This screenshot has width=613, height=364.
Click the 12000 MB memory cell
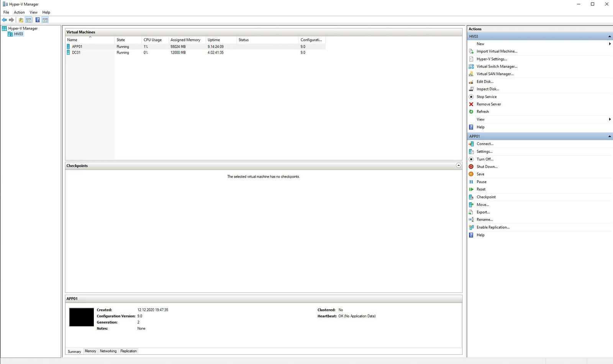click(178, 53)
